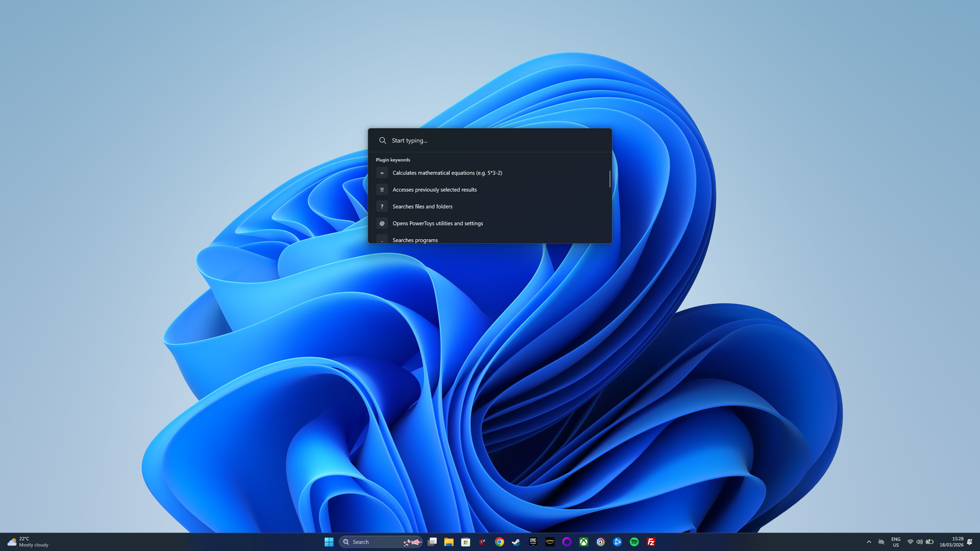Open Task View from the taskbar

point(432,541)
